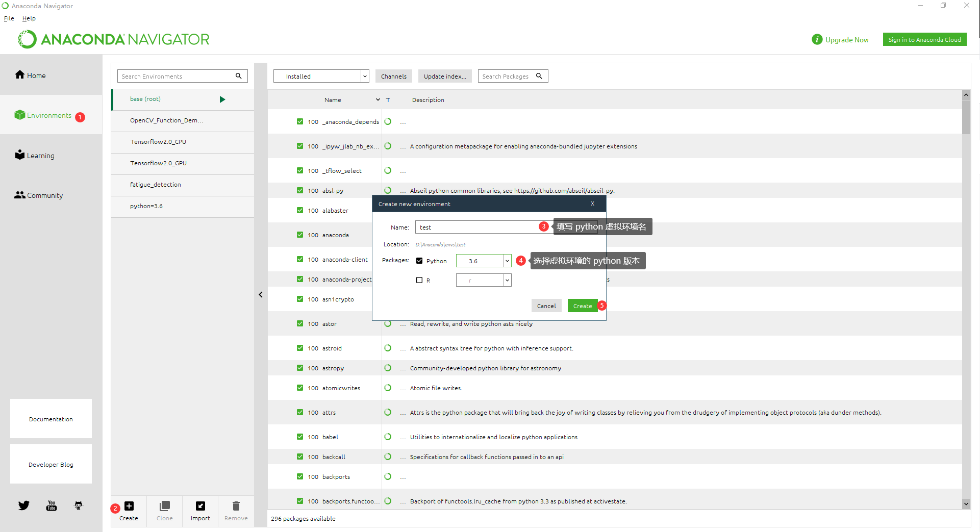Click the status circle icon for astroid
Image resolution: width=980 pixels, height=532 pixels.
pyautogui.click(x=388, y=348)
